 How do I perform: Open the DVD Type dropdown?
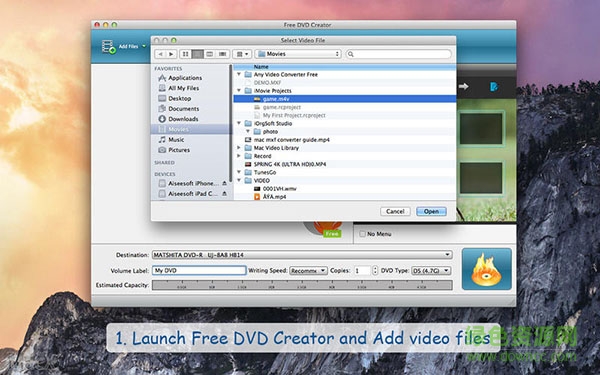click(431, 271)
